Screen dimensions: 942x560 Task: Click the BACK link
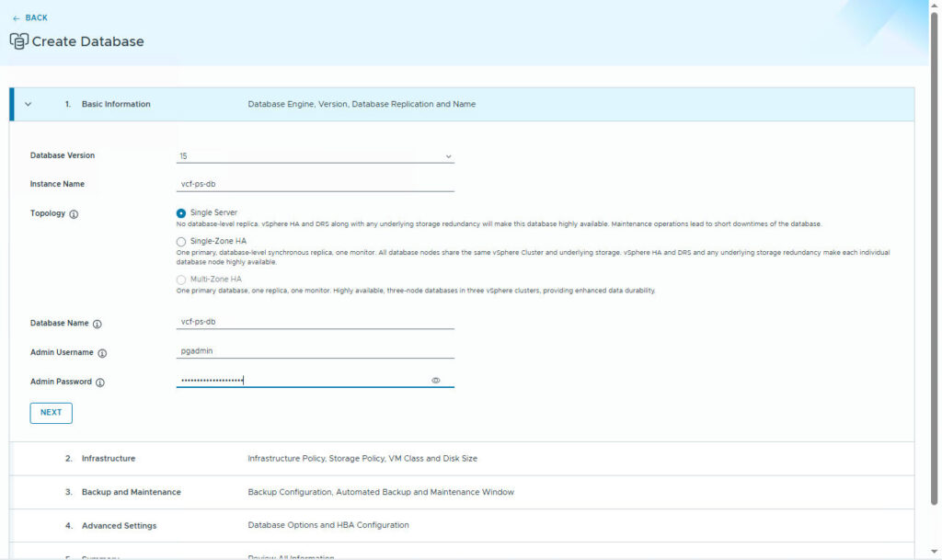pyautogui.click(x=36, y=18)
